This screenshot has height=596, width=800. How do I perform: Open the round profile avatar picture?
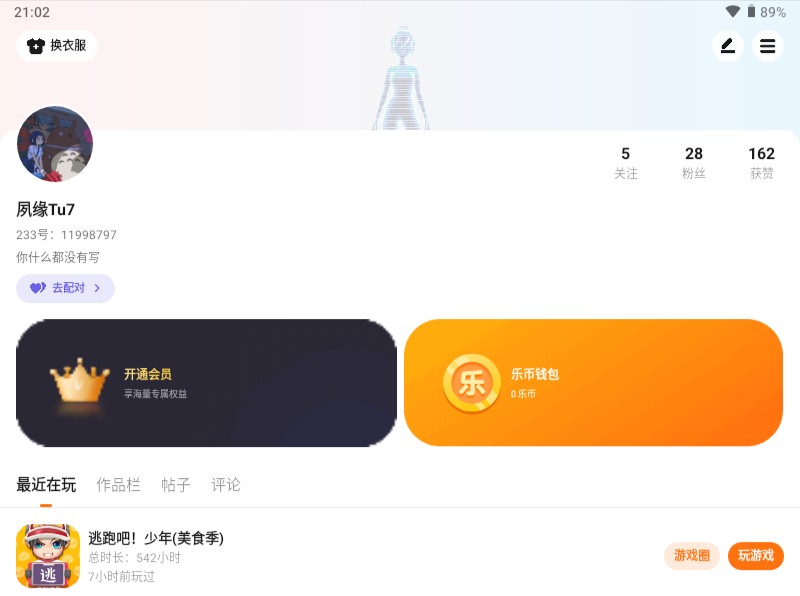point(55,144)
